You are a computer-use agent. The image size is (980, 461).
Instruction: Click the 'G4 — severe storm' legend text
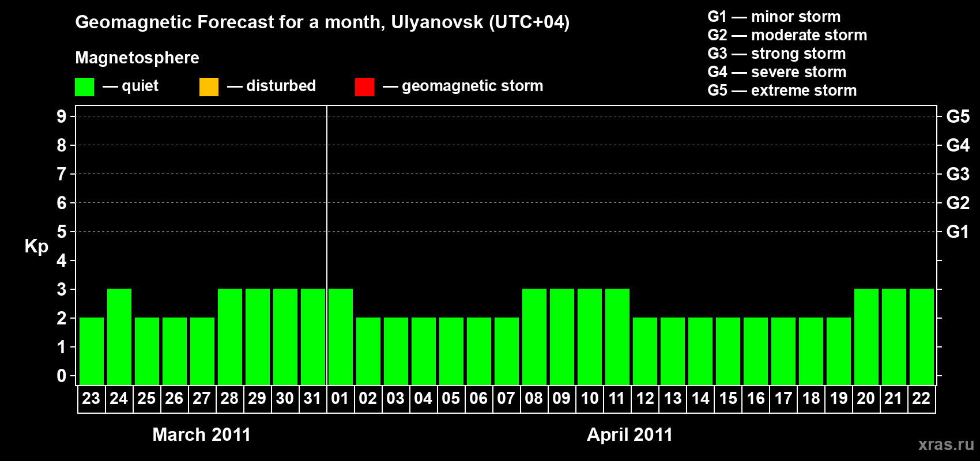coord(777,72)
